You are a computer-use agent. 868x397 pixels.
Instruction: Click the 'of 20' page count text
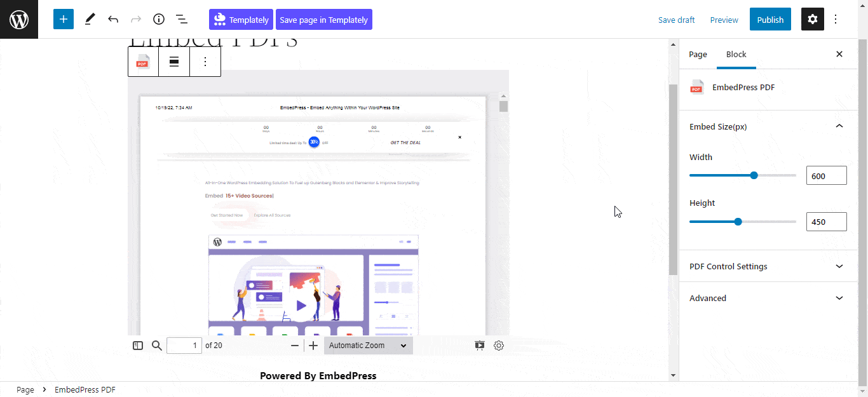pyautogui.click(x=214, y=346)
